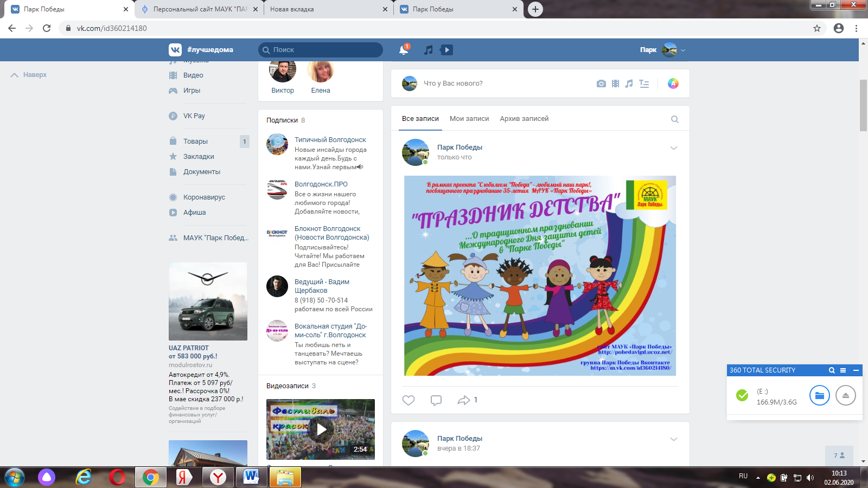Comment on the Праздник детства post

coord(436,400)
